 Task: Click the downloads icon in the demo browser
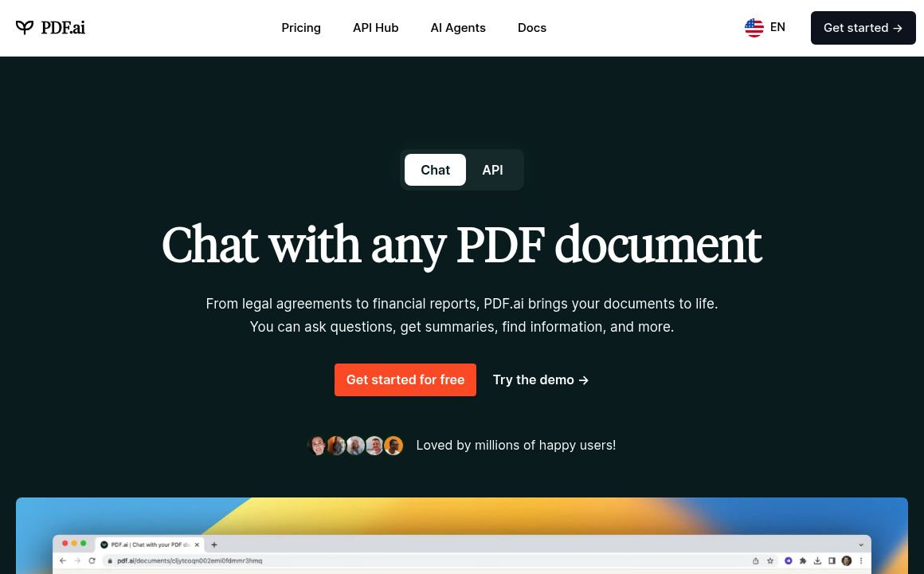[817, 560]
